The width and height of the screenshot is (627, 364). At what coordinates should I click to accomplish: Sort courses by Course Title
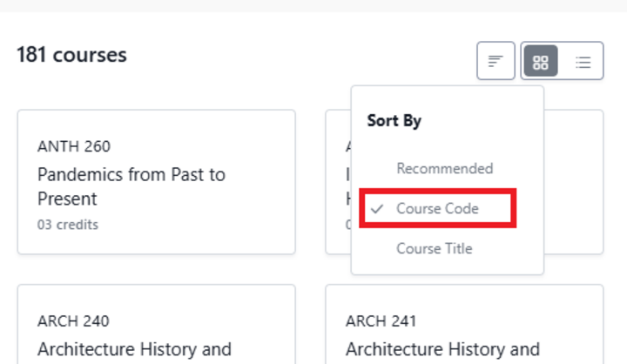click(x=434, y=248)
